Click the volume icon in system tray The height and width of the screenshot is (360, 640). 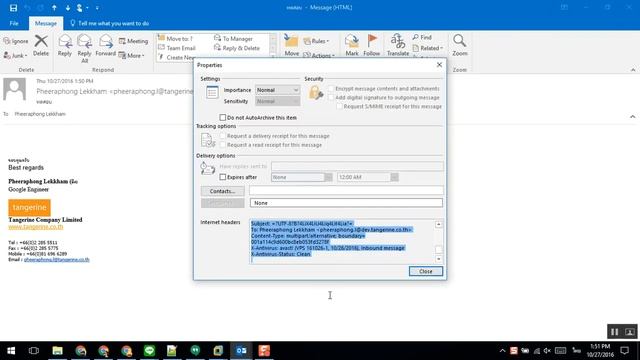coord(547,351)
